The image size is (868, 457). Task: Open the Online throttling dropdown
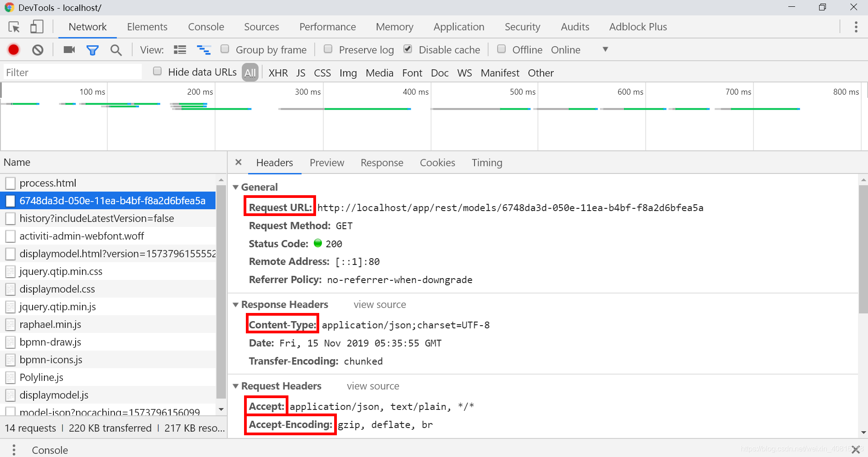[580, 50]
